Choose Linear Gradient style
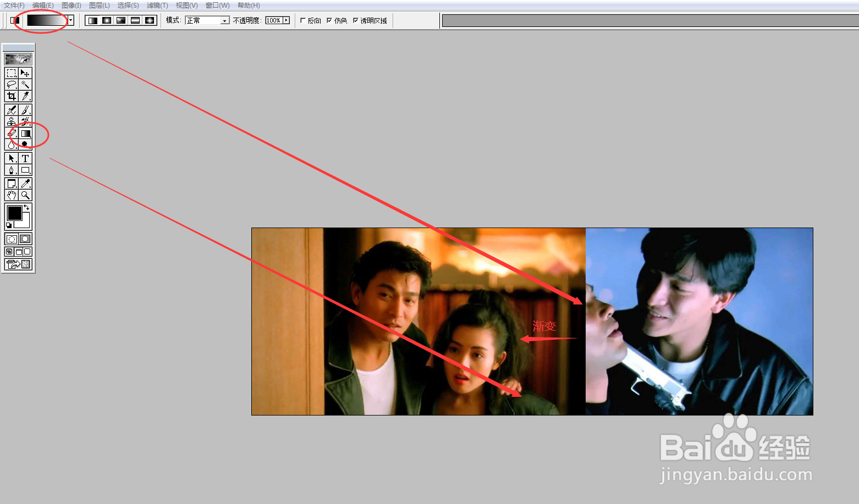Viewport: 859px width, 504px height. [92, 20]
